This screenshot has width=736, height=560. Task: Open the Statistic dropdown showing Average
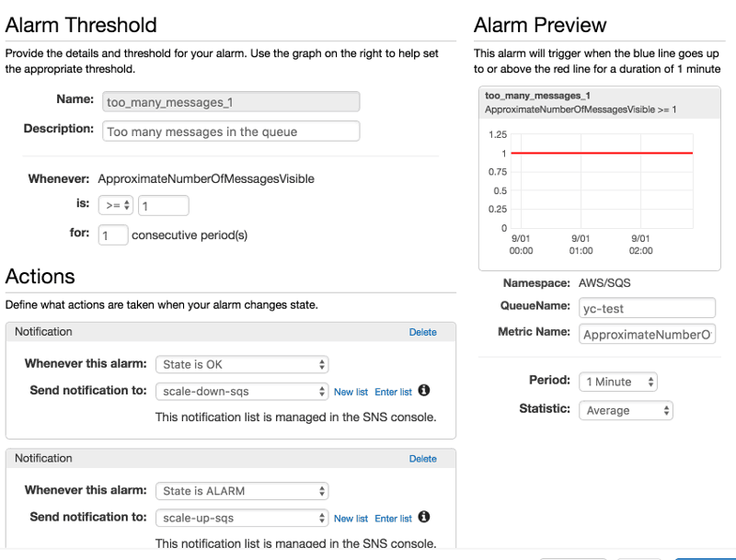626,410
